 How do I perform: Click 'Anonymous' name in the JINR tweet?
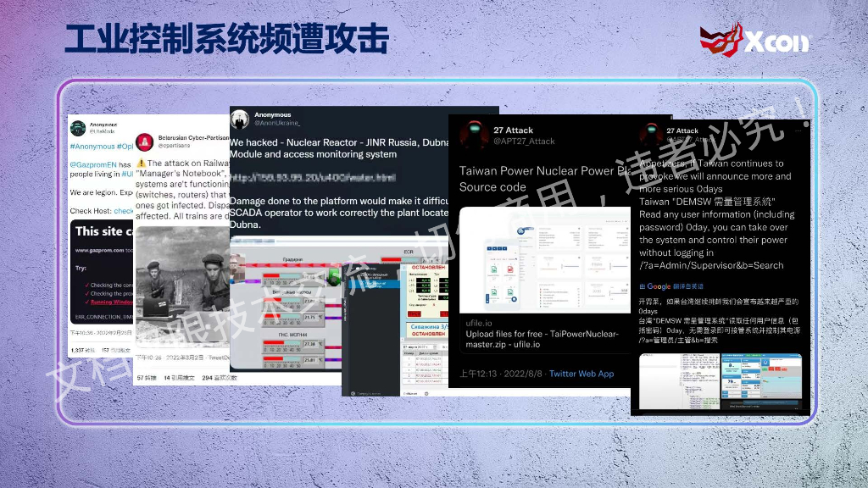pyautogui.click(x=272, y=115)
